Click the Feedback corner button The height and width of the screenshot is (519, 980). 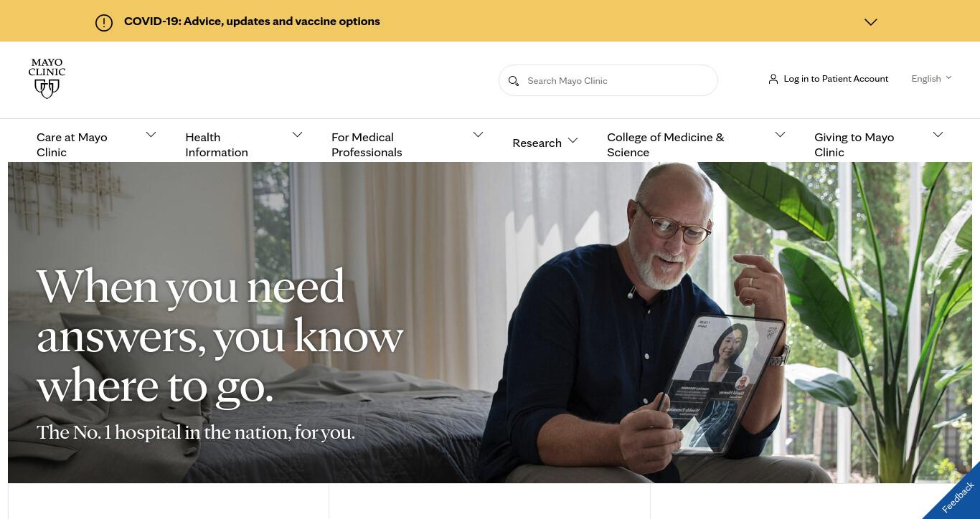pyautogui.click(x=957, y=496)
